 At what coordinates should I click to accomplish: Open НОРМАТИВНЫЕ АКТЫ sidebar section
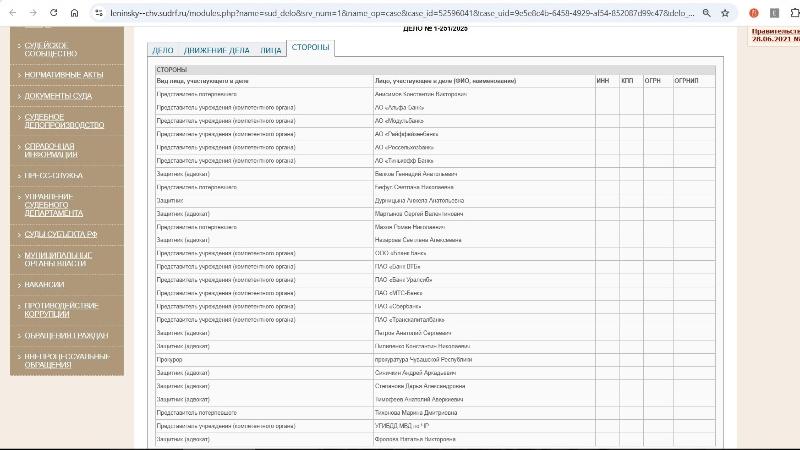(64, 74)
